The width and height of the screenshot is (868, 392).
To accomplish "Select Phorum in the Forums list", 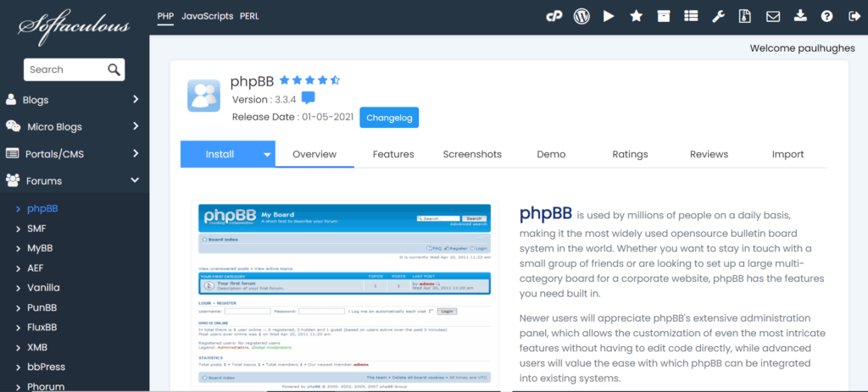I will (x=46, y=386).
